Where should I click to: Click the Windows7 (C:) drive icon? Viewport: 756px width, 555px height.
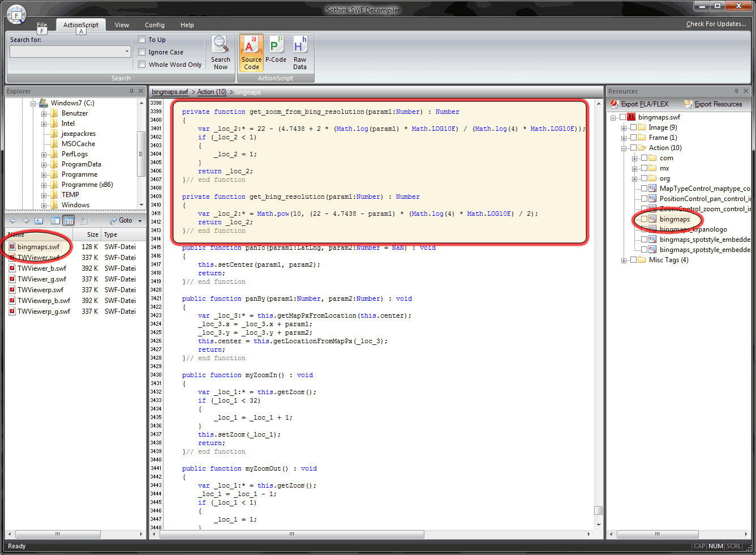tap(43, 103)
